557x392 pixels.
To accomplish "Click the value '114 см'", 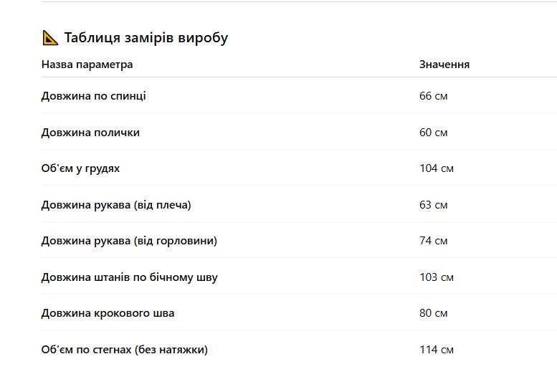I will coord(437,350).
